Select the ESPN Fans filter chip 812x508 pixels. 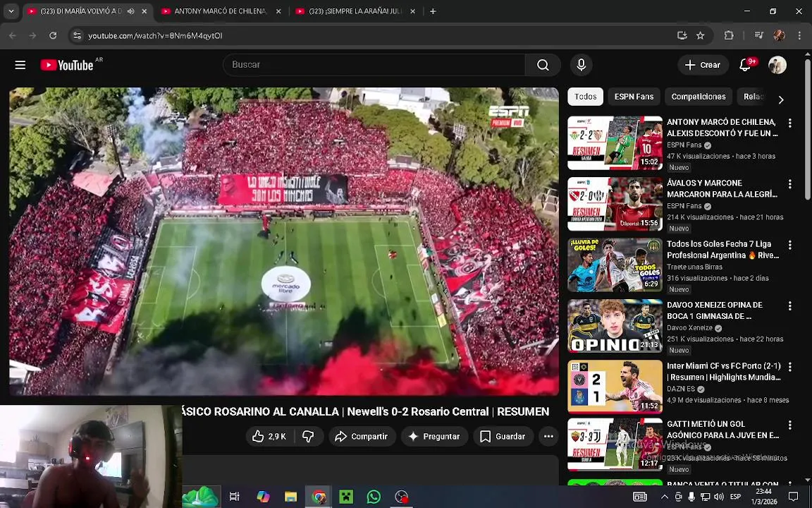coord(634,97)
